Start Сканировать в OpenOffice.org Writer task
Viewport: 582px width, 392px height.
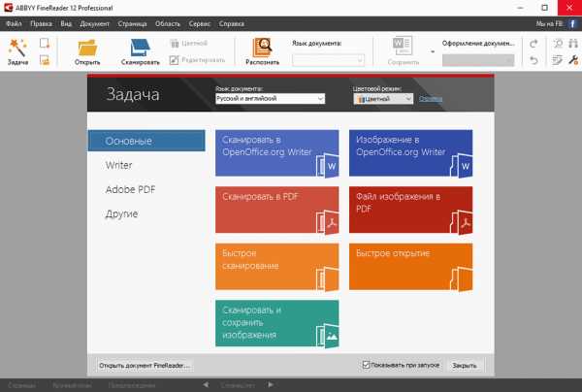(x=276, y=153)
